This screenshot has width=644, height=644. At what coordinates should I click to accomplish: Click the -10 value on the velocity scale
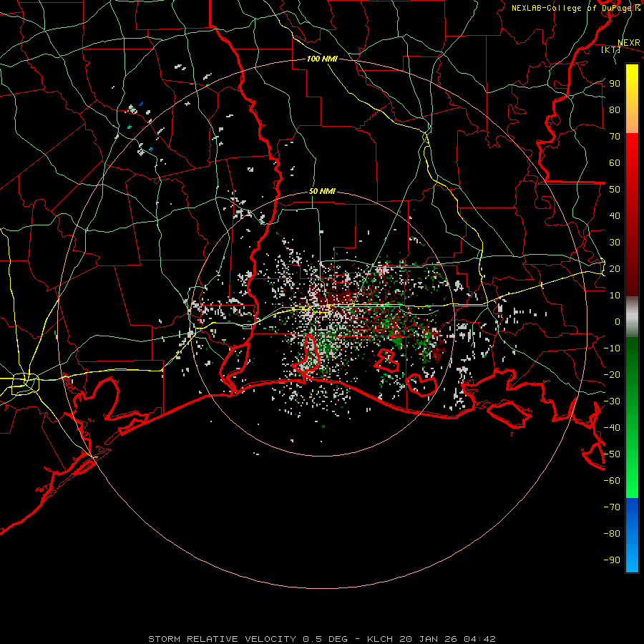tap(612, 348)
